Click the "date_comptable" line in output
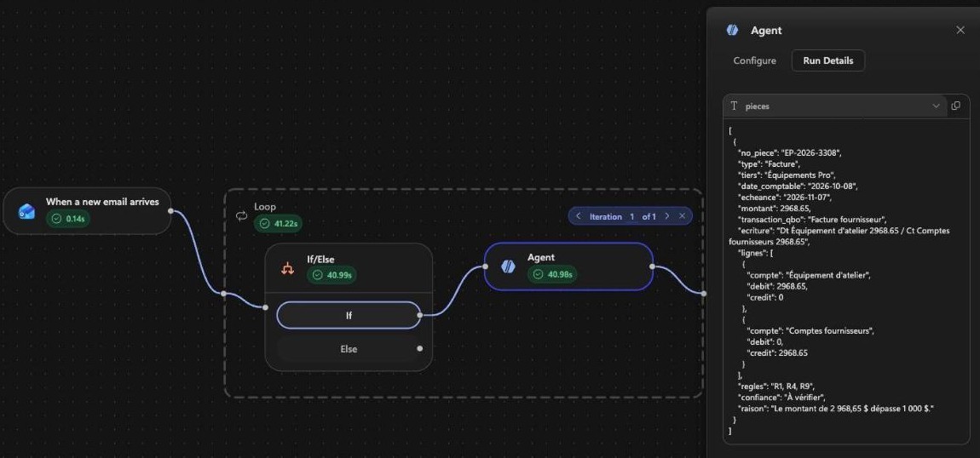 (798, 186)
